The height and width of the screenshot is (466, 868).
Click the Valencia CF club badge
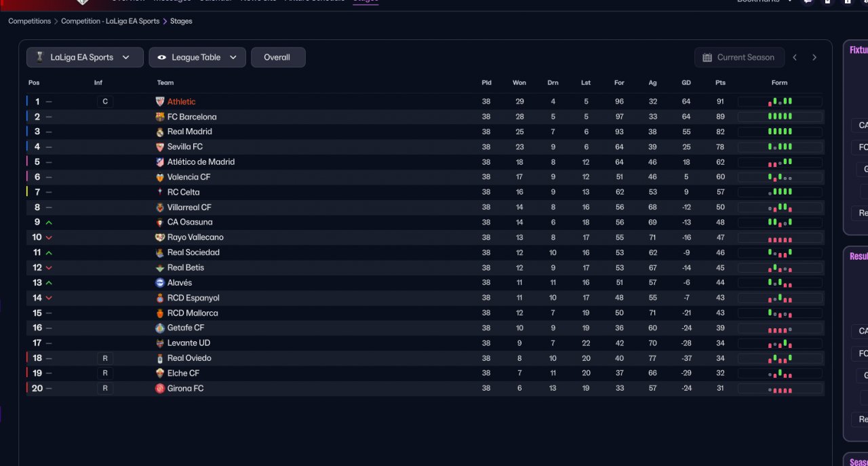[160, 177]
